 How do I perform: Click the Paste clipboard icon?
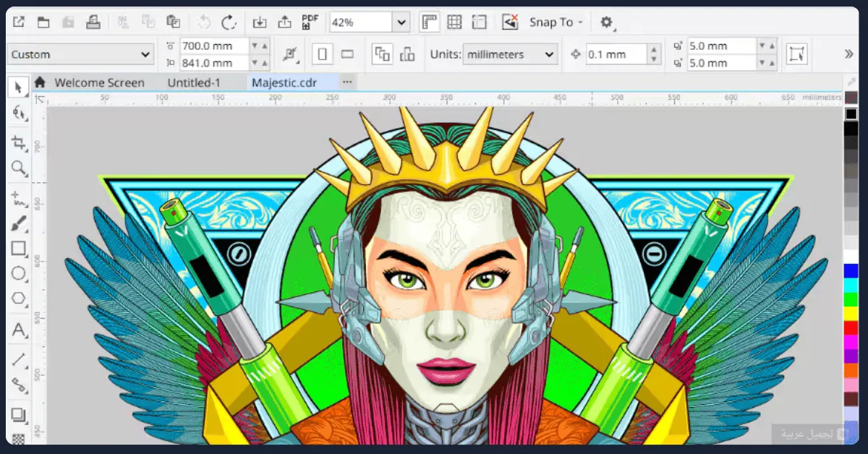(173, 22)
